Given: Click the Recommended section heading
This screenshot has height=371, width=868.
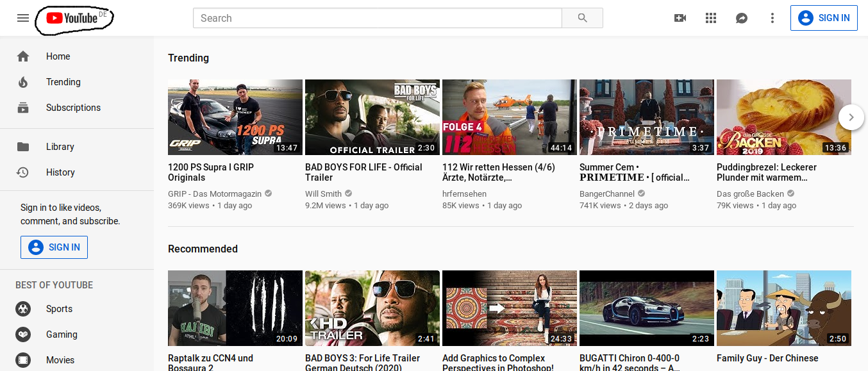Looking at the screenshot, I should [203, 249].
